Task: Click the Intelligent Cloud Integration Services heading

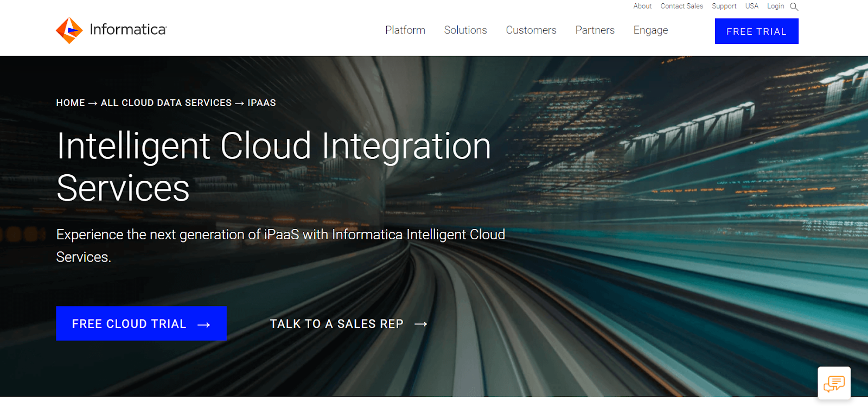Action: 274,167
